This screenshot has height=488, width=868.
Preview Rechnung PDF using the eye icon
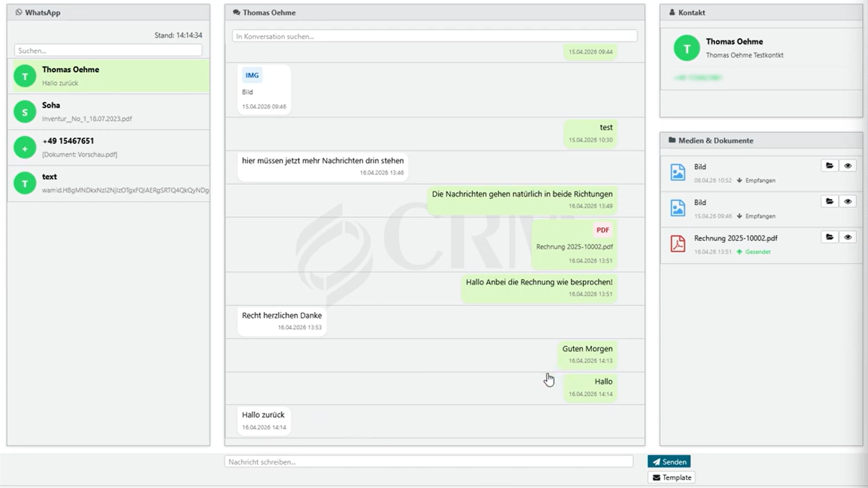[x=848, y=237]
